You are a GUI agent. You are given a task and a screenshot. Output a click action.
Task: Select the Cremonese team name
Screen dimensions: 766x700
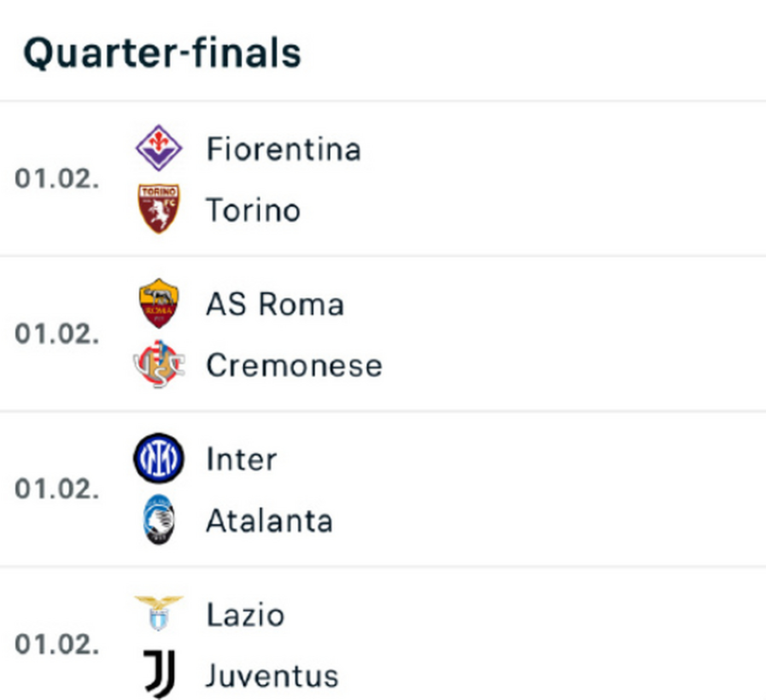(294, 365)
